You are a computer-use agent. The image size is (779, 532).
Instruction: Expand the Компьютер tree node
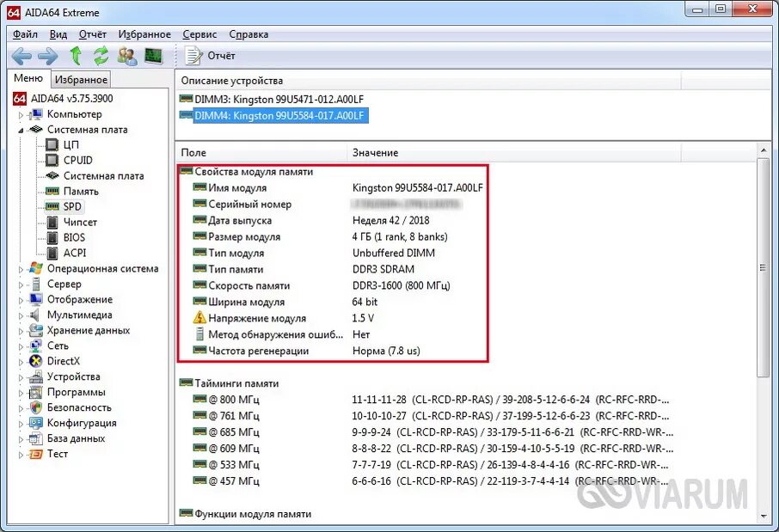(x=21, y=115)
